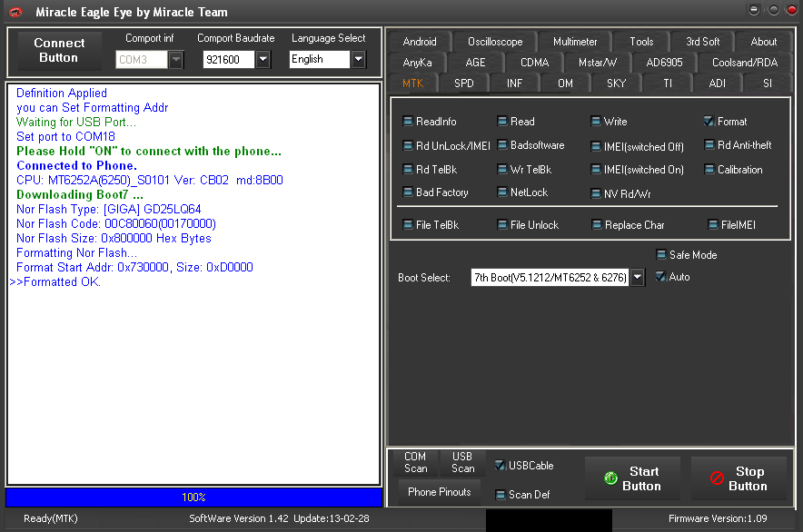Tick the File TelBk checkbox
This screenshot has height=532, width=803.
coord(408,225)
